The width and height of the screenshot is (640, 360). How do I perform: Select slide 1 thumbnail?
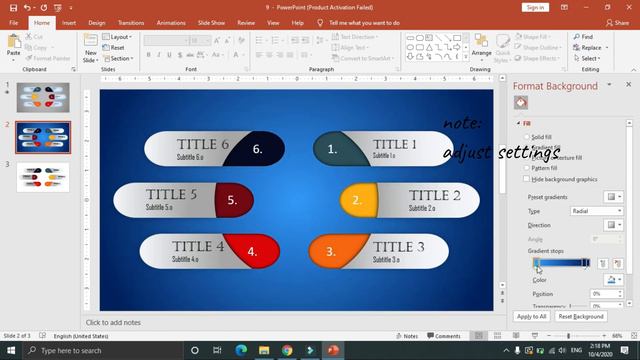coord(43,98)
